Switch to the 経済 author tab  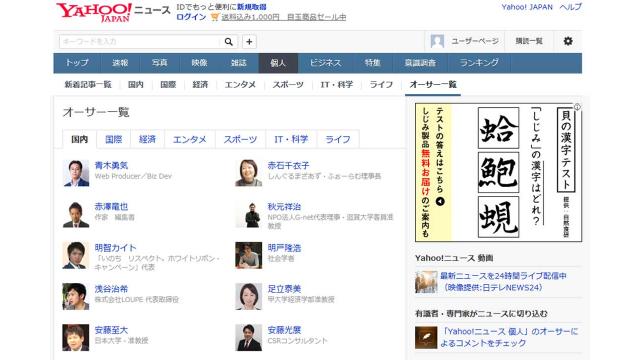147,139
